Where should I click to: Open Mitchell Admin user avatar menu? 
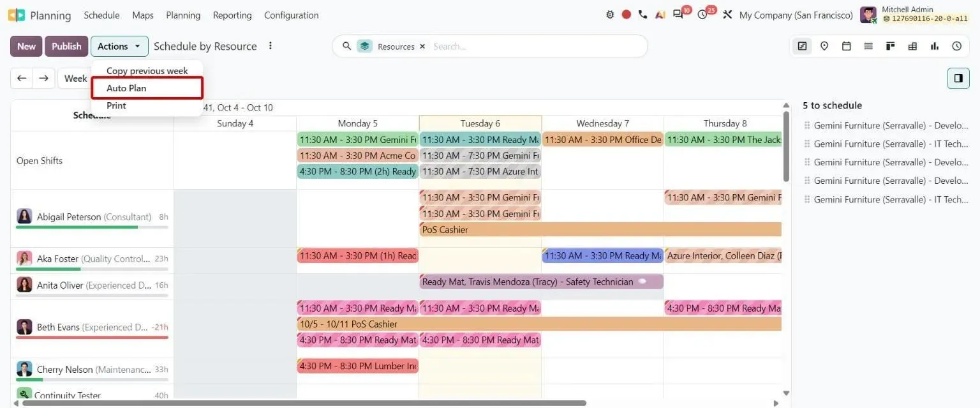[x=868, y=15]
